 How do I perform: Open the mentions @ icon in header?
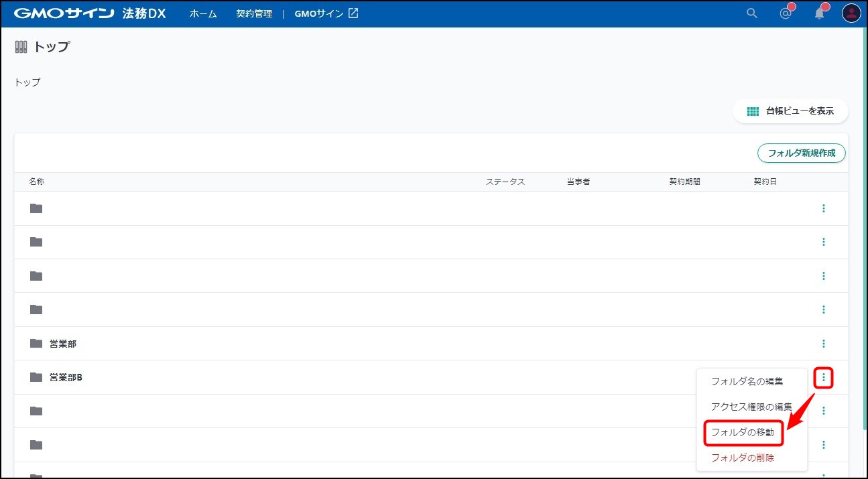click(x=786, y=13)
